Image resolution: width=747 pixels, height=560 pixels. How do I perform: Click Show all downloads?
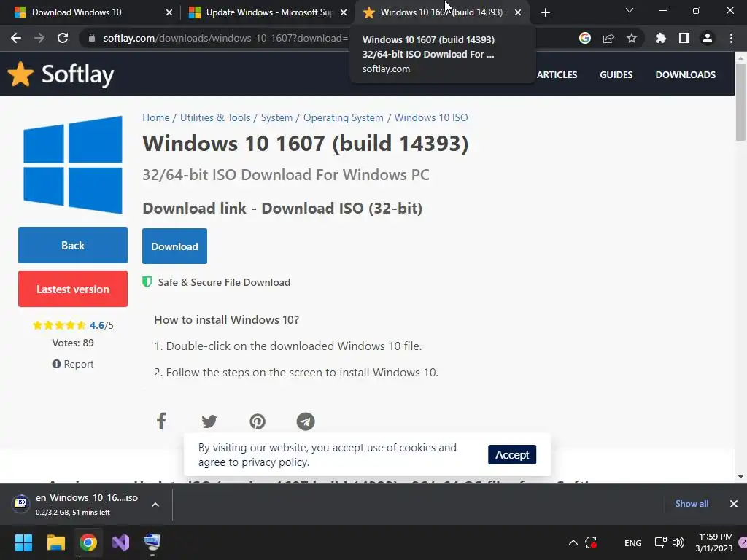692,504
